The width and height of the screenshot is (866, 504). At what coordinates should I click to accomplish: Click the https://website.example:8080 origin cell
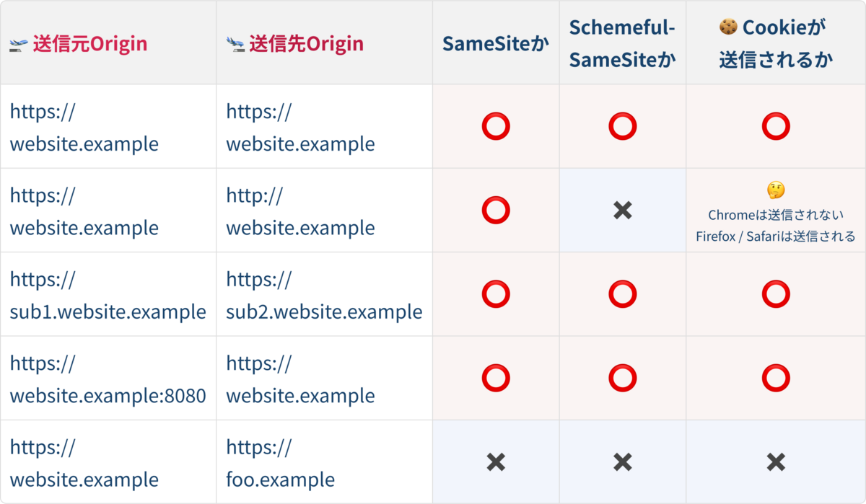pyautogui.click(x=108, y=379)
